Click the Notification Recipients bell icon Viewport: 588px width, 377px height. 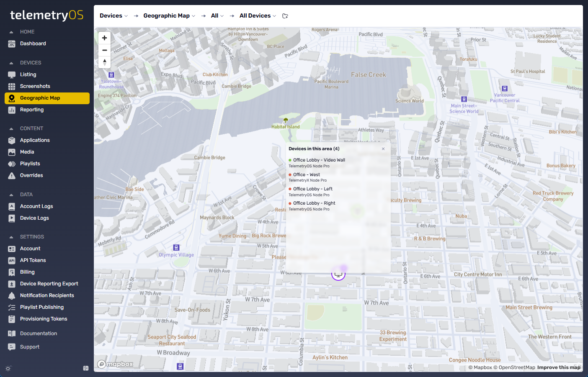tap(12, 295)
